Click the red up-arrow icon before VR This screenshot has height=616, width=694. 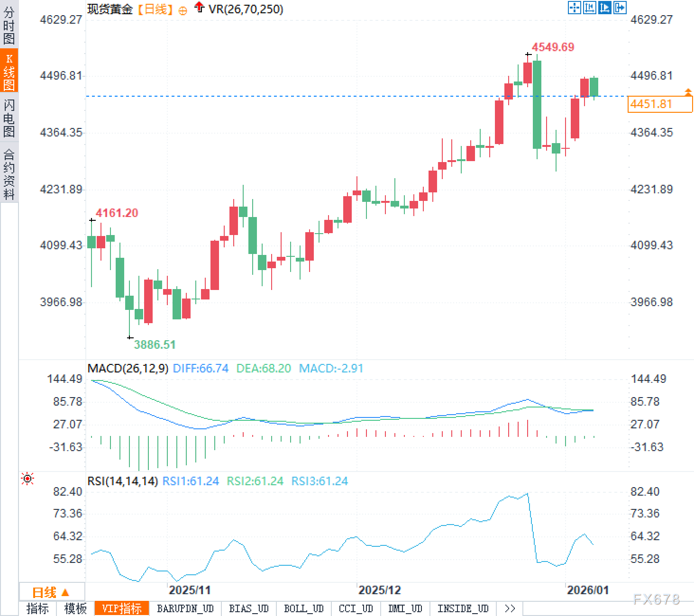(x=200, y=7)
